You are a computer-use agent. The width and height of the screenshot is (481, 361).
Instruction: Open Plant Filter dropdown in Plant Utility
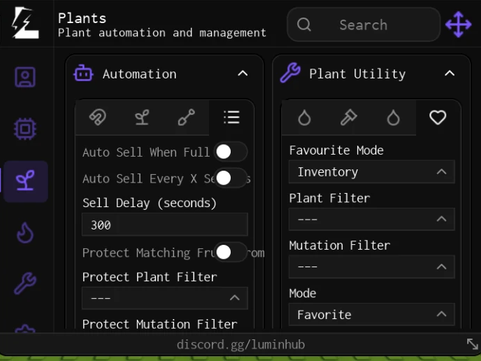pyautogui.click(x=372, y=219)
